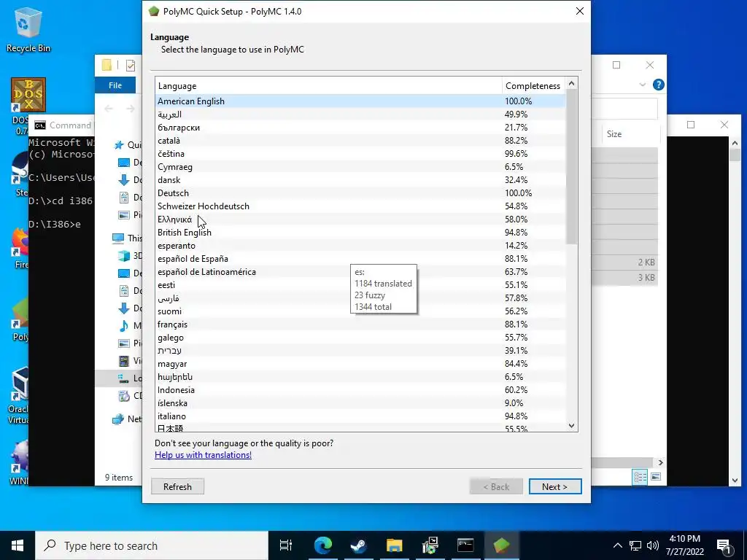Viewport: 747px width, 560px height.
Task: Open the Help us with translations link
Action: click(x=203, y=455)
